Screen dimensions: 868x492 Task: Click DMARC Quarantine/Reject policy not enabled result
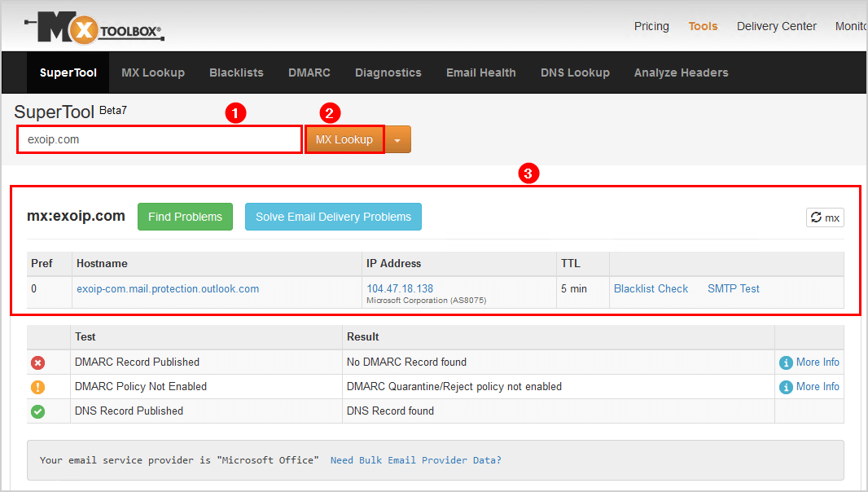454,387
